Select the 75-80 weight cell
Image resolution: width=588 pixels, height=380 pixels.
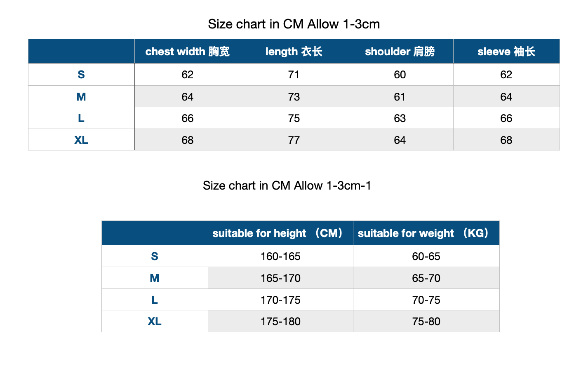[x=426, y=321]
